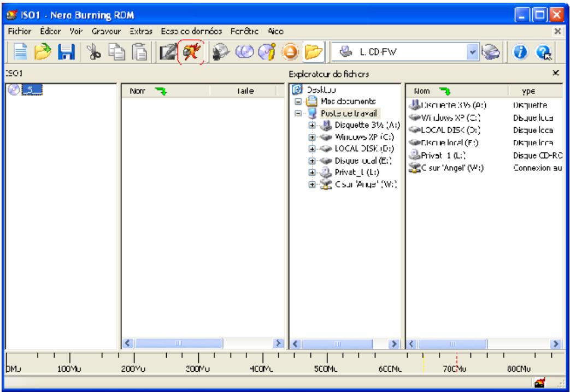Close the Explorateur de fichiers panel
570x392 pixels.
coord(556,73)
